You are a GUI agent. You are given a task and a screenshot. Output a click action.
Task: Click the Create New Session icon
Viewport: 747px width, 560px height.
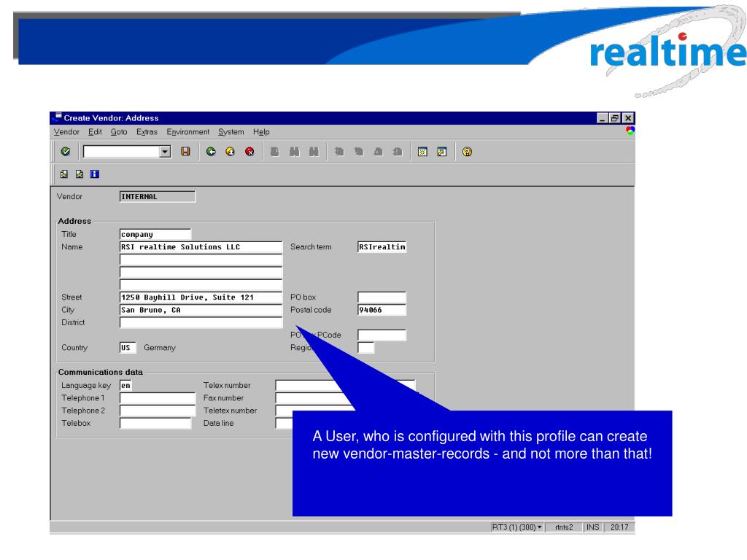422,152
